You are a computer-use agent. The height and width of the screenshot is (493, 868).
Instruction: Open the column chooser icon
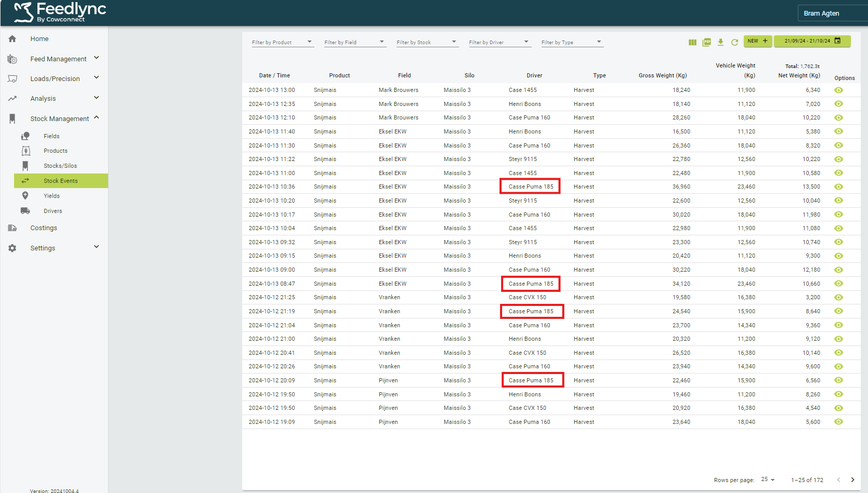tap(692, 42)
